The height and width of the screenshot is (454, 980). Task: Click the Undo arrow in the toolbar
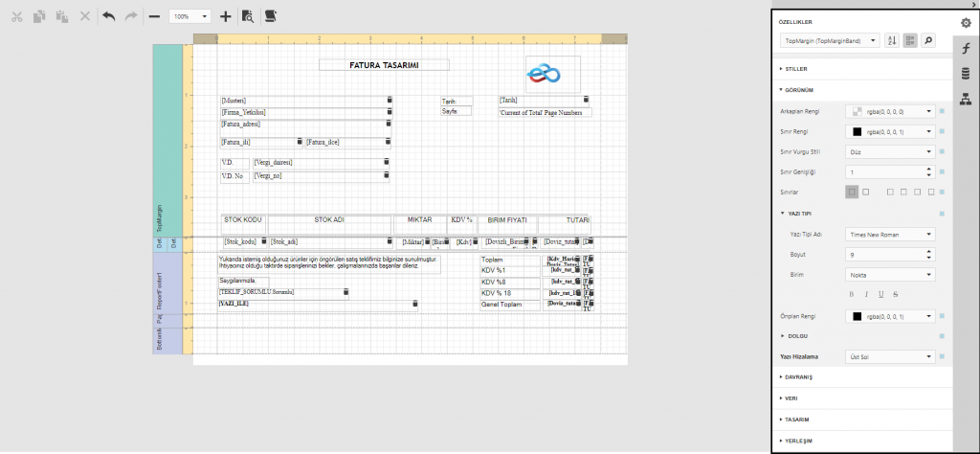coord(108,16)
